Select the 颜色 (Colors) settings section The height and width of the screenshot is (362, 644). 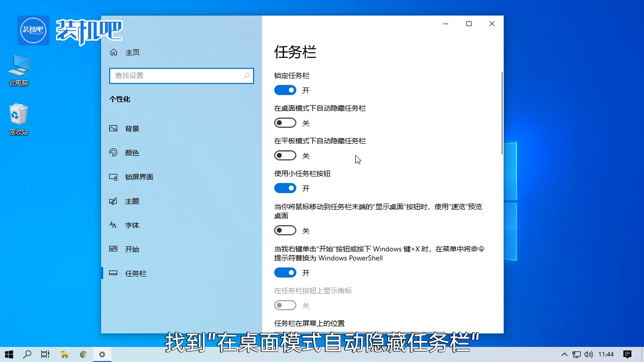pyautogui.click(x=132, y=153)
